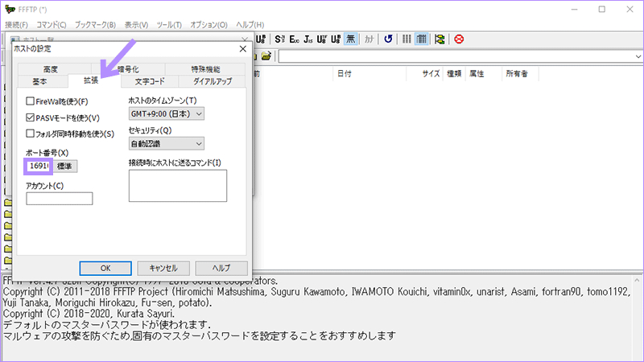Open the セキュリティ 自動認識 dropdown
This screenshot has width=644, height=362.
(x=167, y=144)
